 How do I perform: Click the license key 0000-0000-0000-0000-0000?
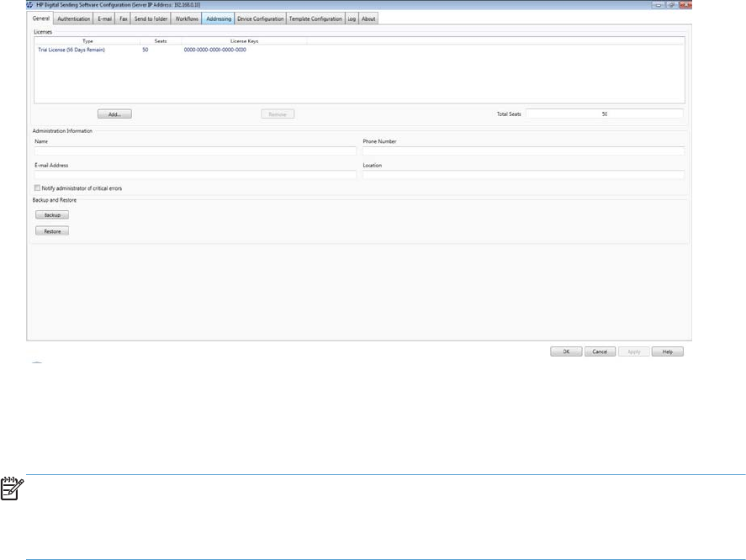click(215, 50)
